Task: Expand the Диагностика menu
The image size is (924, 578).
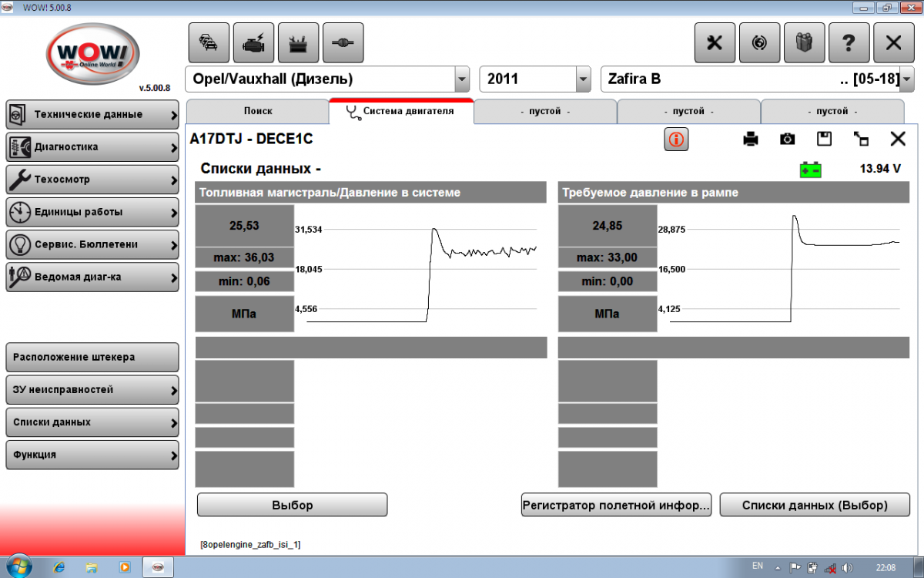Action: pos(92,147)
